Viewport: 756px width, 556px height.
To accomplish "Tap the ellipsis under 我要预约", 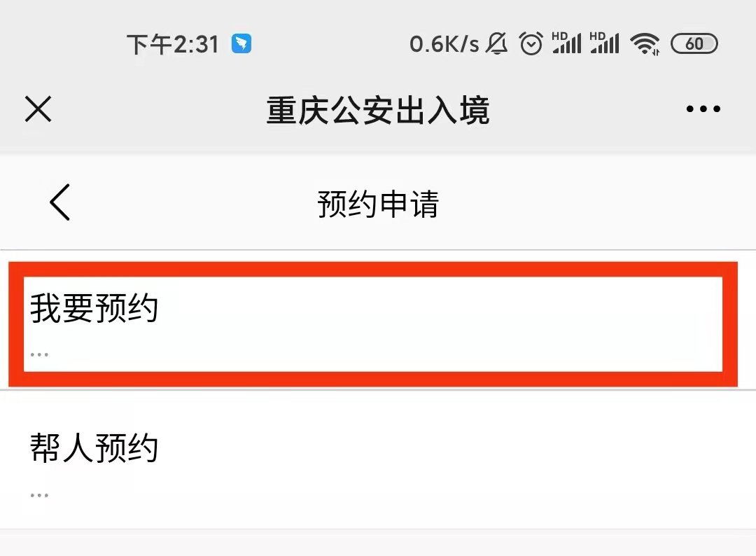I will (39, 354).
